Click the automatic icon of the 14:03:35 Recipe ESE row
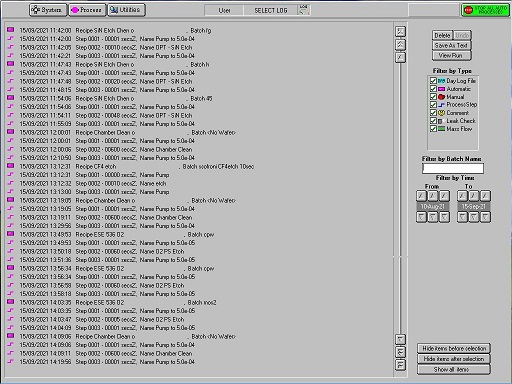This screenshot has height=384, width=512. (x=11, y=302)
